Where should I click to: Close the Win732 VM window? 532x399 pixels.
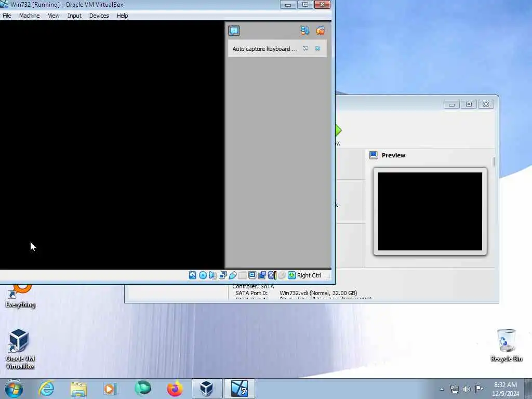point(322,4)
